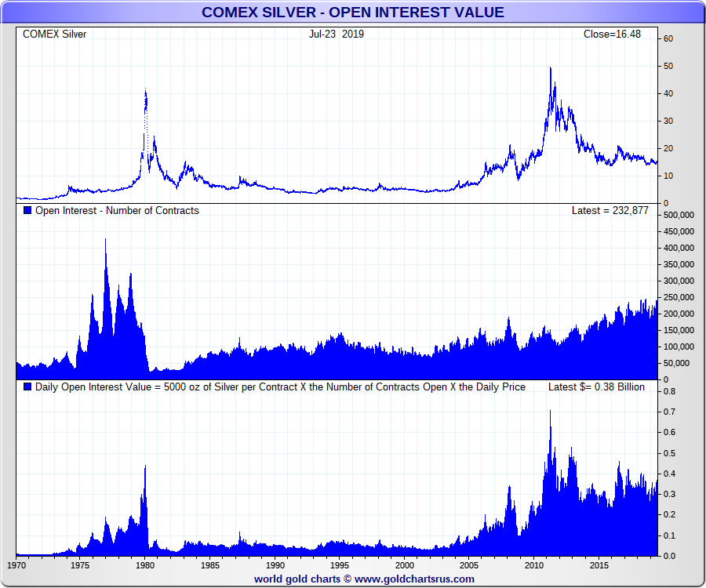This screenshot has height=588, width=706.
Task: Click the Latest = 232,877 value
Action: tap(610, 211)
